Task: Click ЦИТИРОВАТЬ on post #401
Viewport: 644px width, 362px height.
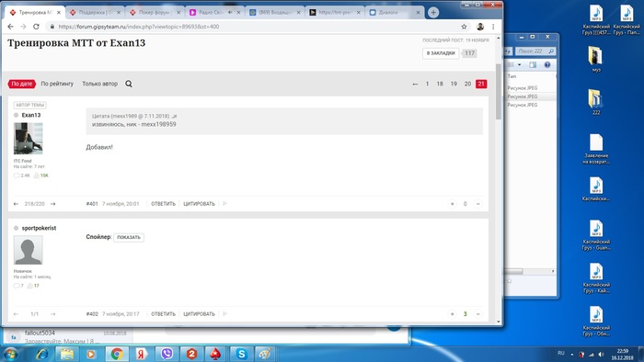Action: pyautogui.click(x=200, y=204)
